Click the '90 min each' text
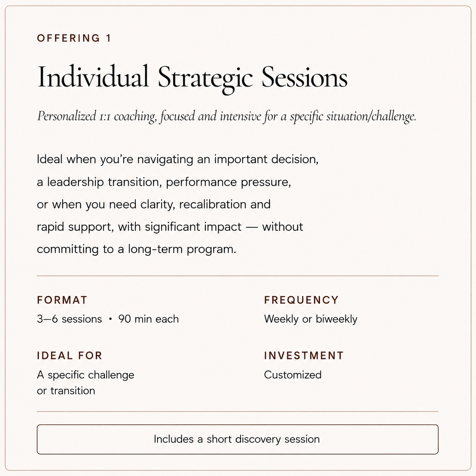 click(x=148, y=319)
